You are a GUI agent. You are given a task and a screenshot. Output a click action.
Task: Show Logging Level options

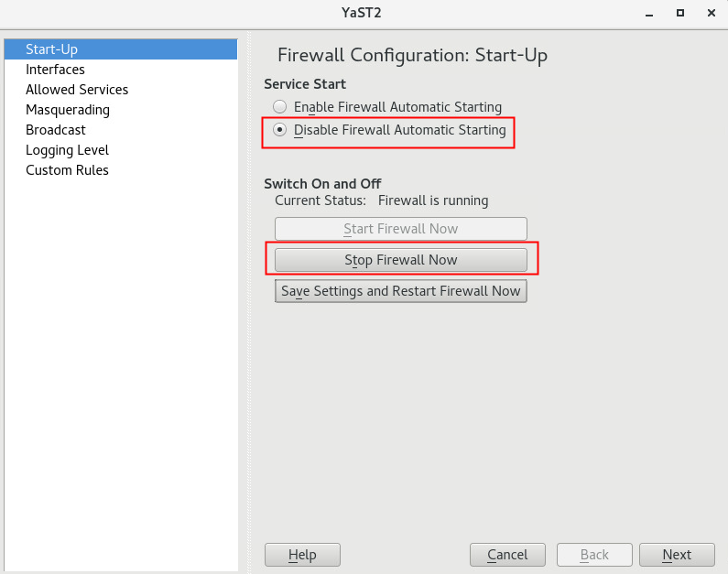click(67, 150)
